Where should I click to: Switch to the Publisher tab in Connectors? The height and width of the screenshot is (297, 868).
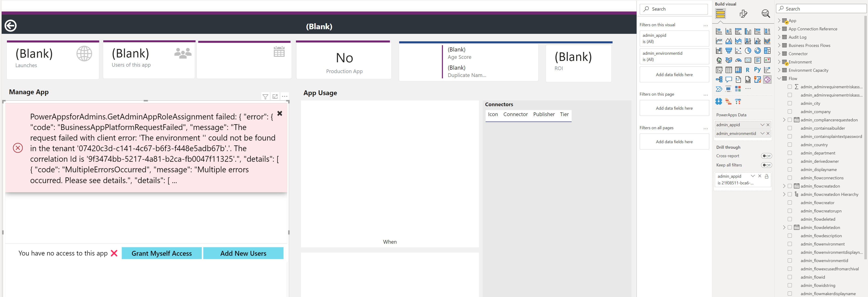point(544,114)
